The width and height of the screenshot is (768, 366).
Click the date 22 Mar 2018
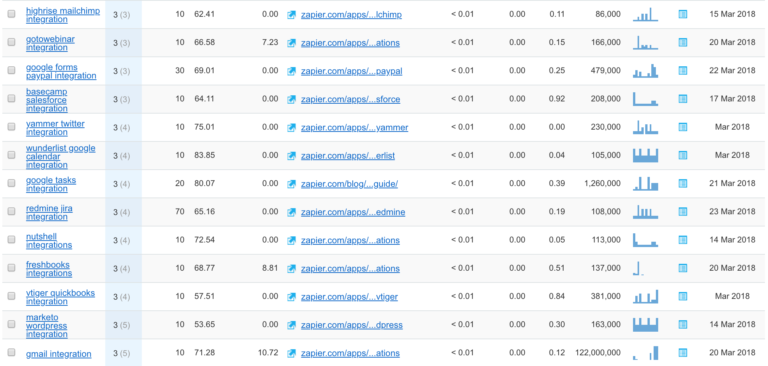click(x=732, y=71)
